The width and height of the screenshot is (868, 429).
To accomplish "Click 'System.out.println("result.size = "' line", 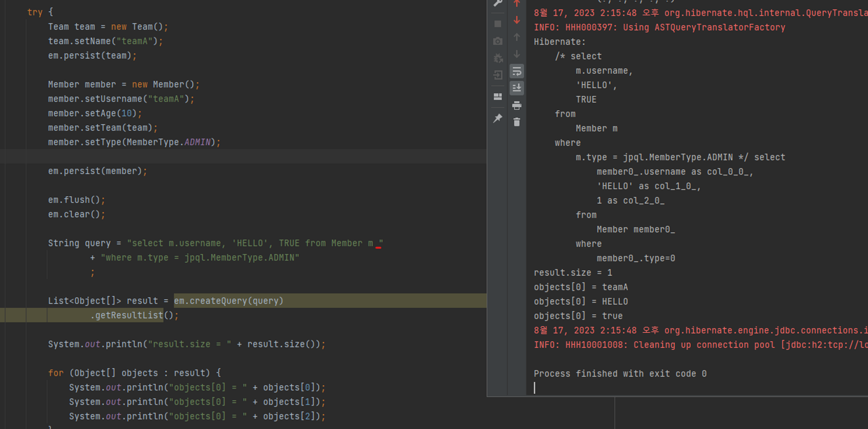I will point(187,344).
